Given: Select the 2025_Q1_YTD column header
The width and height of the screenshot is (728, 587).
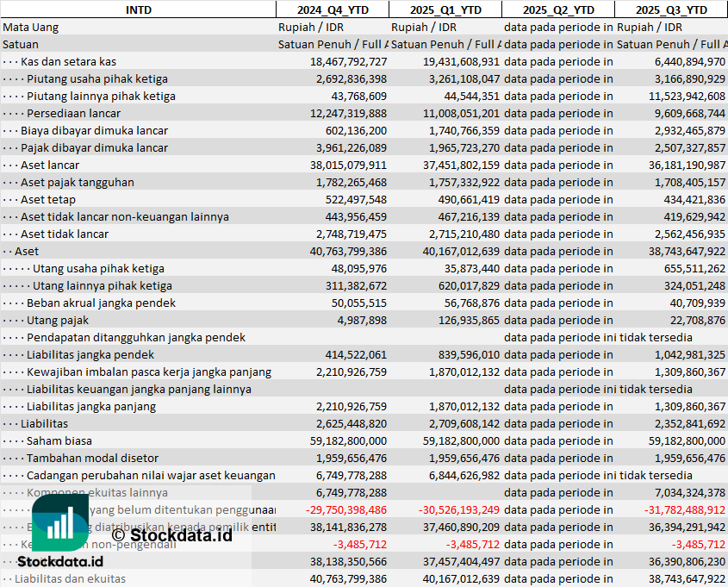Looking at the screenshot, I should 445,9.
